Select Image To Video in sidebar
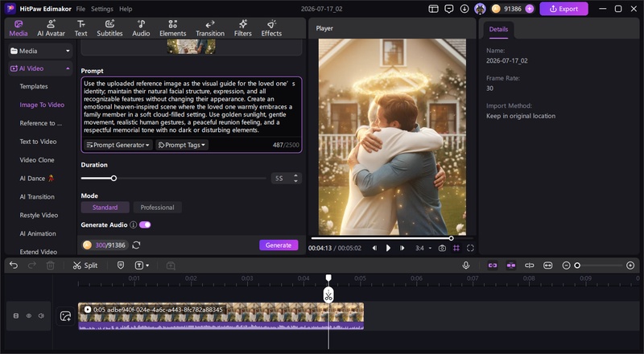 pos(42,105)
